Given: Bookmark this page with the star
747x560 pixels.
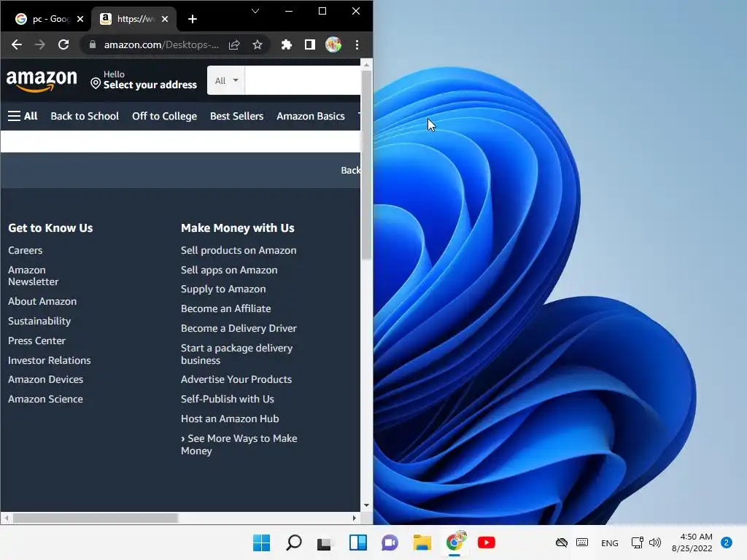Looking at the screenshot, I should (x=258, y=44).
